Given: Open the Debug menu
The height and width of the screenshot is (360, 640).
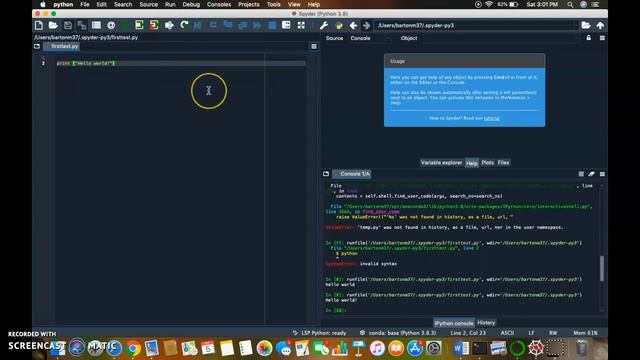Looking at the screenshot, I should pos(191,4).
